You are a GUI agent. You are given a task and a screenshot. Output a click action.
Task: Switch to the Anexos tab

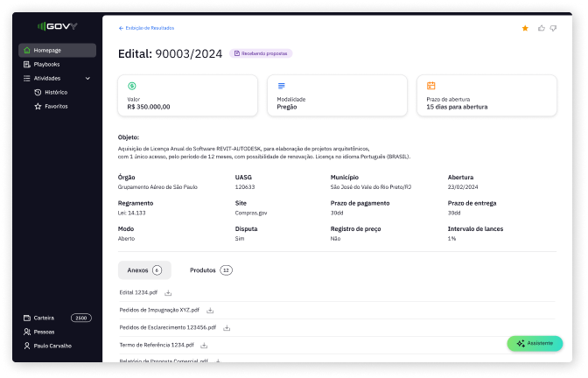(x=144, y=270)
